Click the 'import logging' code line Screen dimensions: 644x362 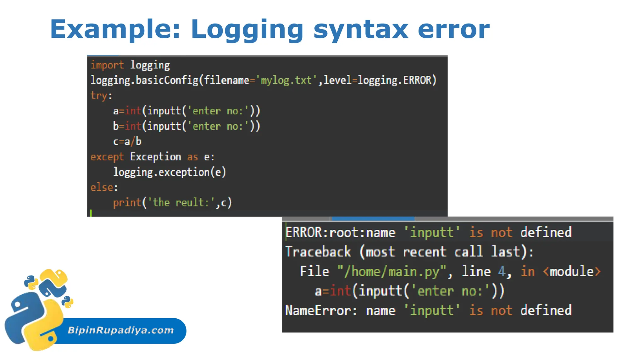tap(130, 65)
